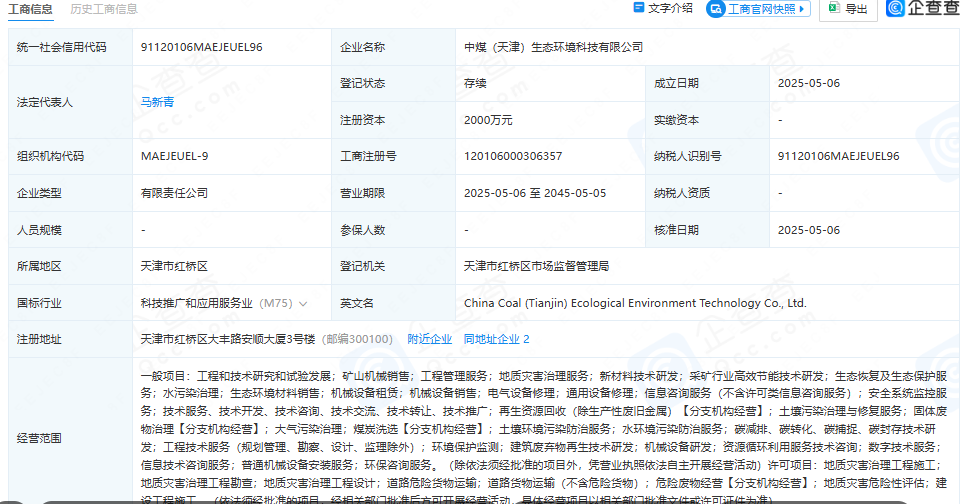The image size is (961, 504).
Task: Click the 企查查 logo icon
Action: click(895, 8)
